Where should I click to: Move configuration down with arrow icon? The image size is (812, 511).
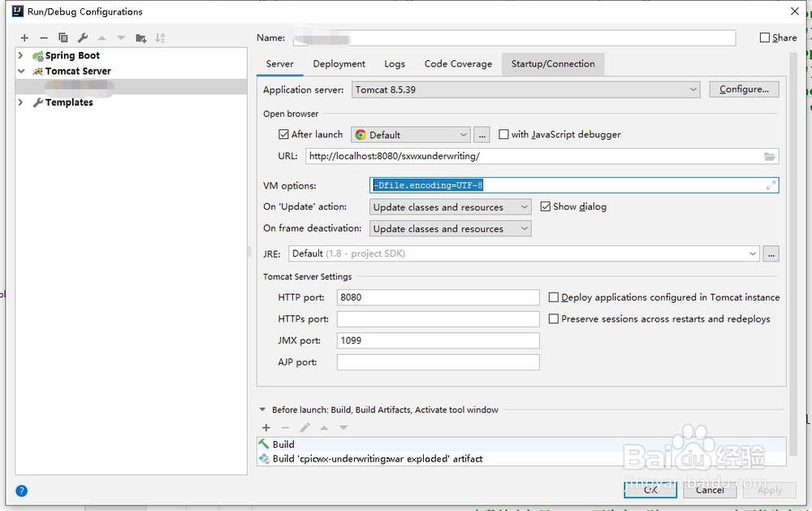coord(121,38)
